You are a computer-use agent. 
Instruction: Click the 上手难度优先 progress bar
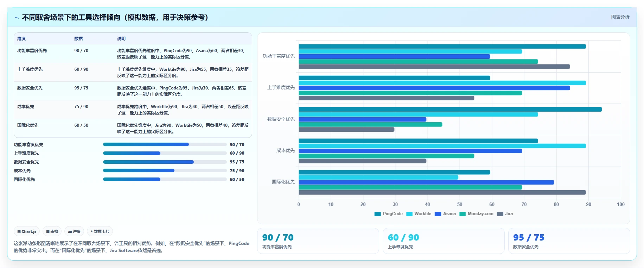tap(165, 153)
